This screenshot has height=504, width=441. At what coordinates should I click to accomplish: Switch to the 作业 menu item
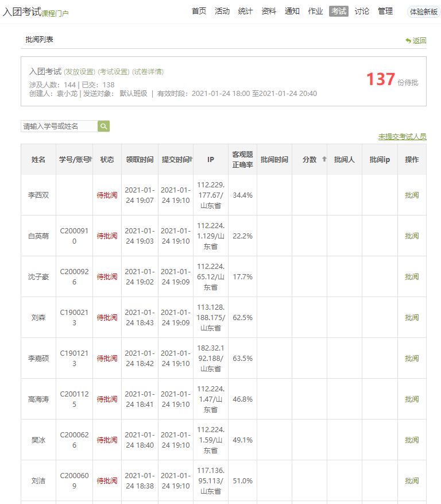coord(315,11)
